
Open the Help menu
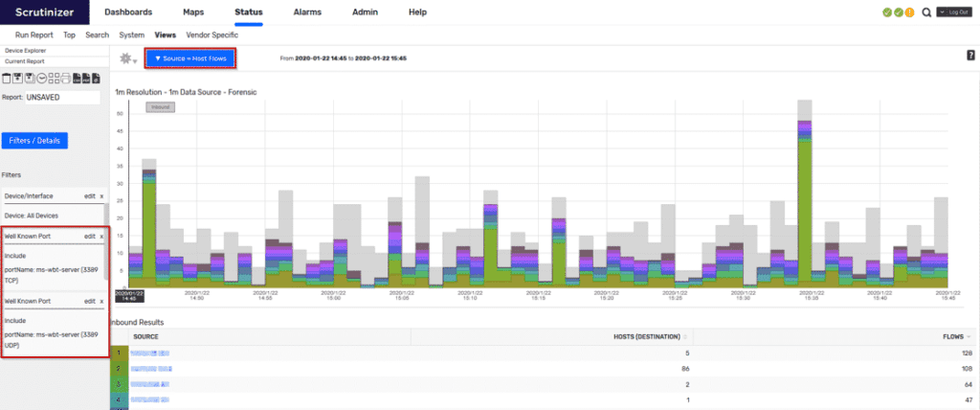pos(417,11)
